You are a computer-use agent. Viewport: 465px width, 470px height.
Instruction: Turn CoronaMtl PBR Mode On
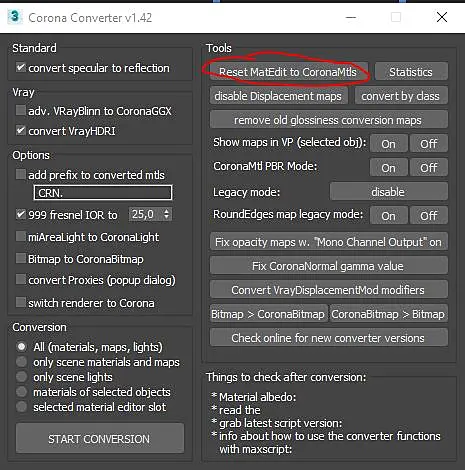pyautogui.click(x=388, y=168)
